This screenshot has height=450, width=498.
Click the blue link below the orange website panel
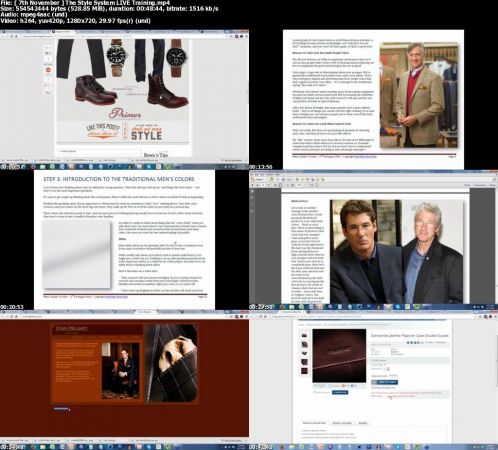(x=61, y=408)
